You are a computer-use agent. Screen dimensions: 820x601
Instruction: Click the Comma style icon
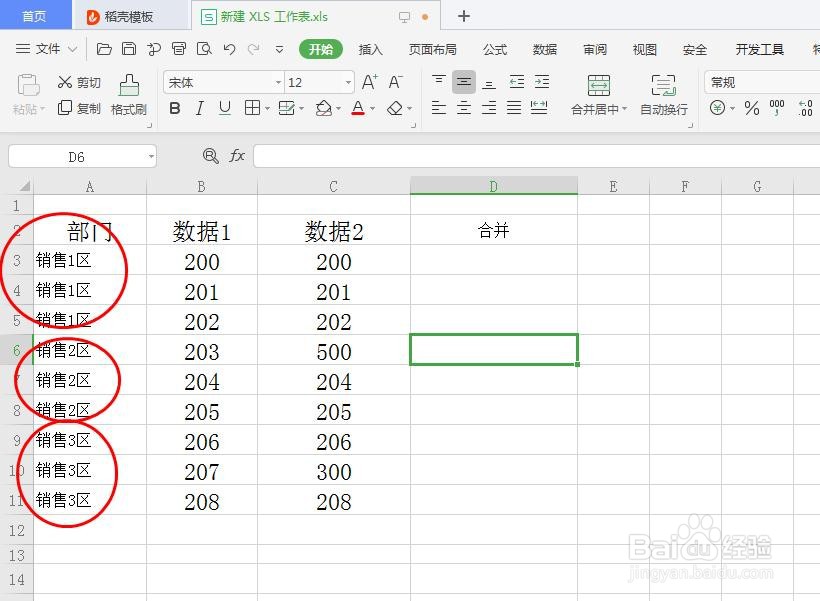(775, 108)
